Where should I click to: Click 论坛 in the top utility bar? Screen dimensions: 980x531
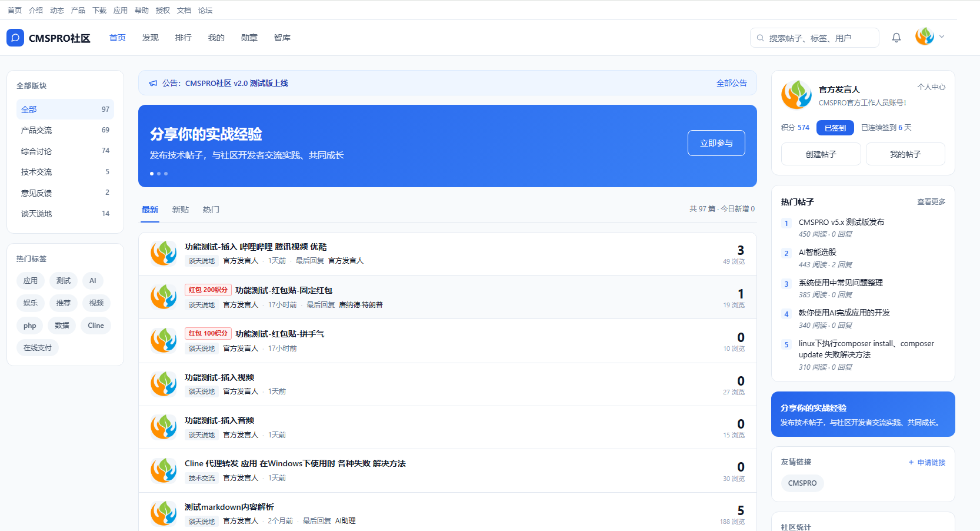point(205,10)
